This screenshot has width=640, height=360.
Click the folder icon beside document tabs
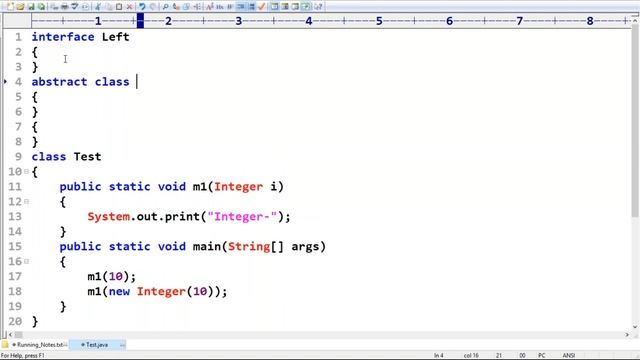tap(5, 345)
